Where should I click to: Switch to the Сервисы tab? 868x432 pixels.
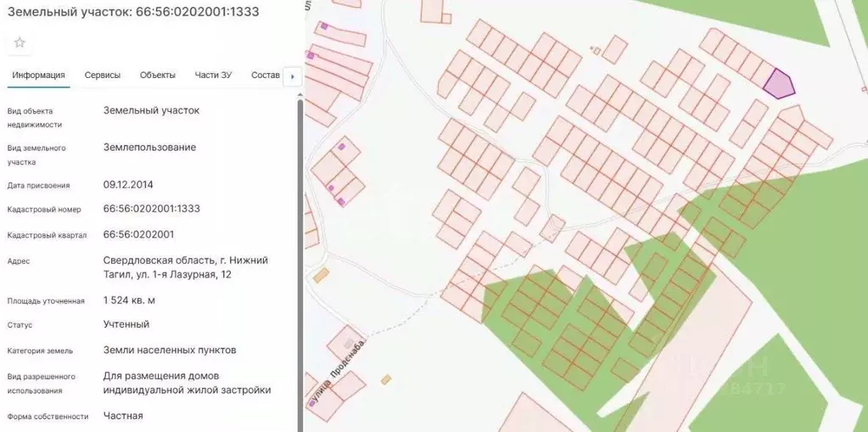(102, 75)
